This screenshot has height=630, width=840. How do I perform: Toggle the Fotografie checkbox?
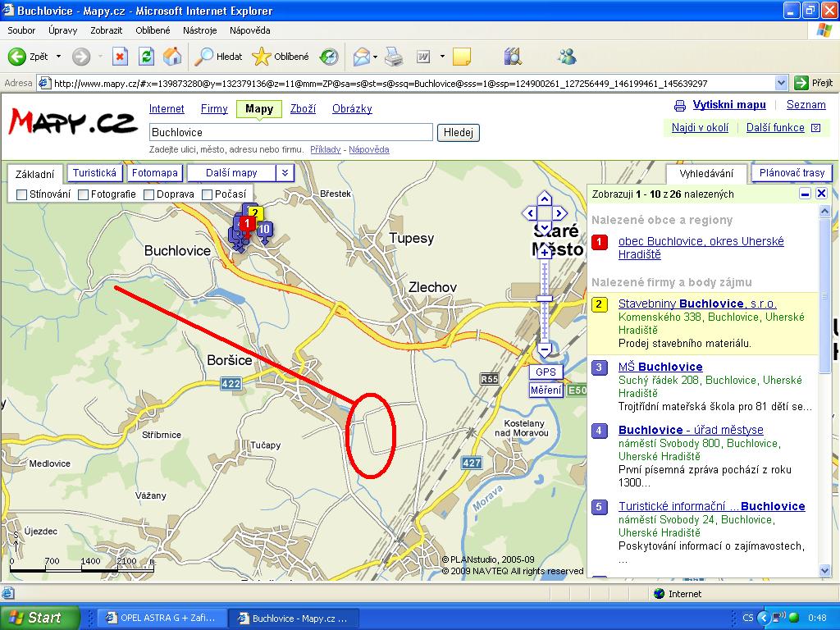tap(84, 194)
